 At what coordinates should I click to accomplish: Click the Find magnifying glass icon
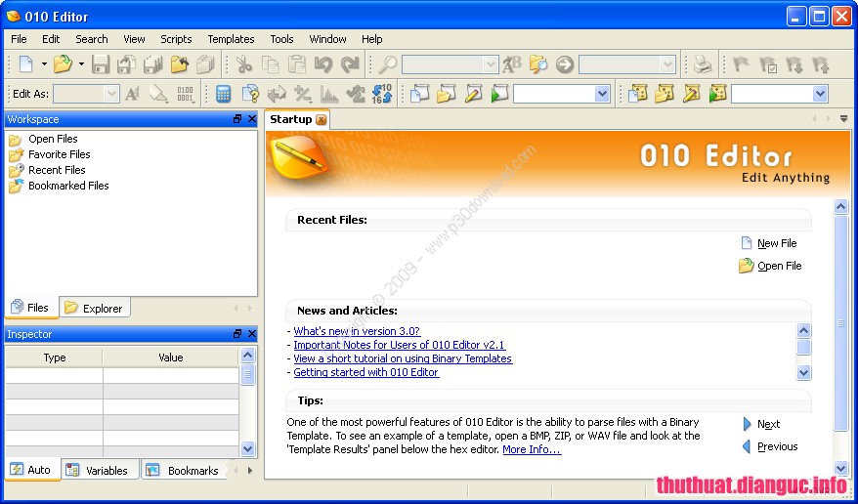pyautogui.click(x=387, y=64)
